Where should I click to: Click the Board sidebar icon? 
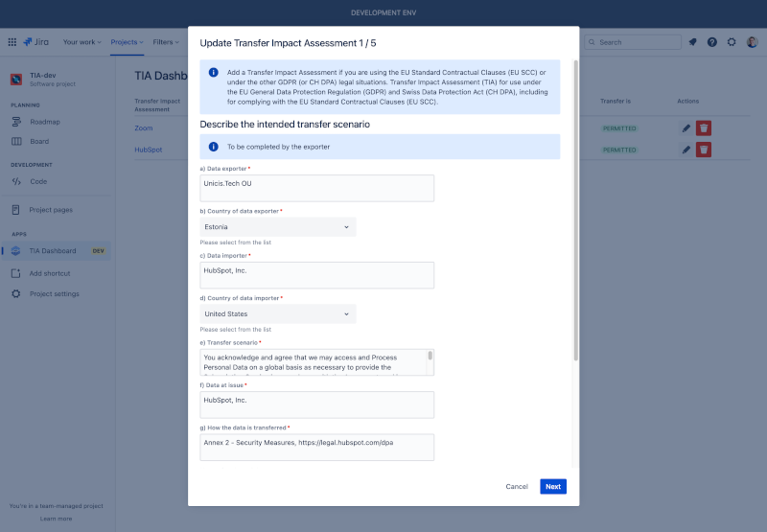16,141
